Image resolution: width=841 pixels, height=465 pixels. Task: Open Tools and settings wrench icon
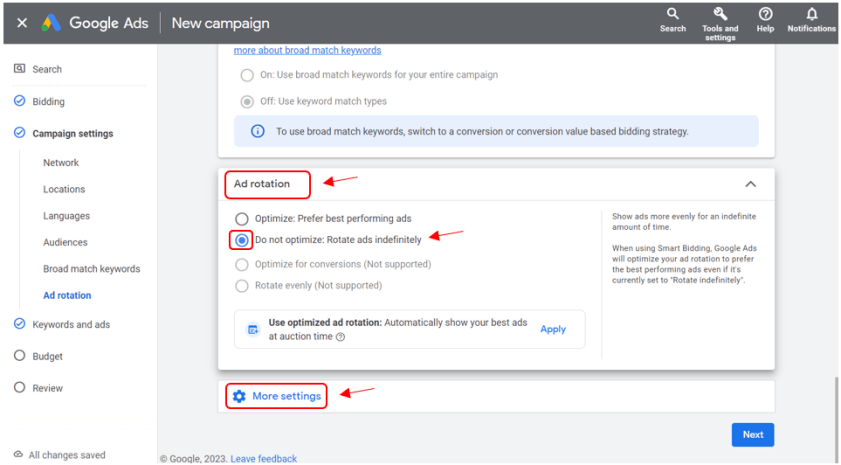[x=720, y=14]
